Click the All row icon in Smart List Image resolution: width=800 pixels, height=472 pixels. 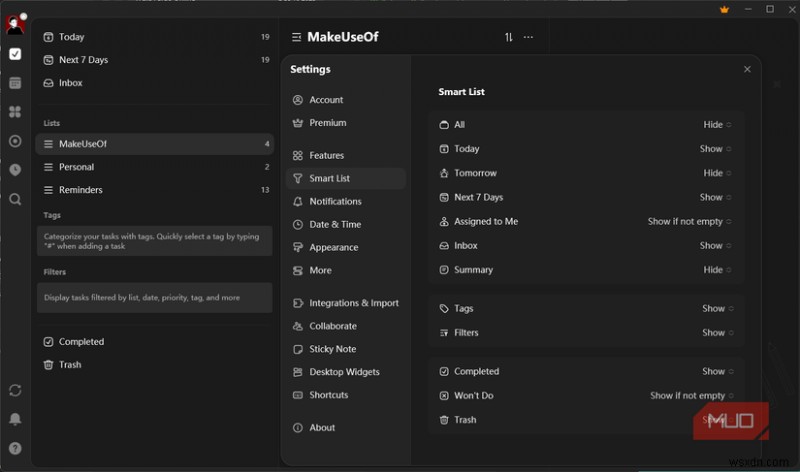coord(444,125)
